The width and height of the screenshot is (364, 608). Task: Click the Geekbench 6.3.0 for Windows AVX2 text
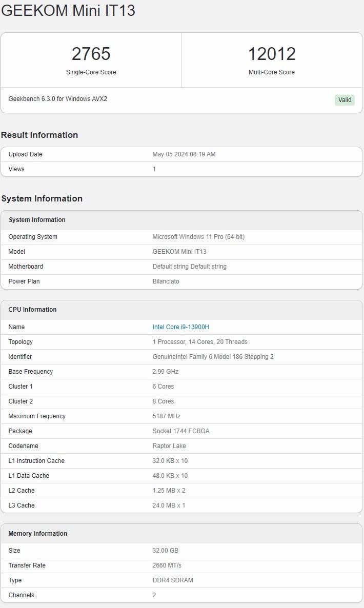pyautogui.click(x=58, y=99)
